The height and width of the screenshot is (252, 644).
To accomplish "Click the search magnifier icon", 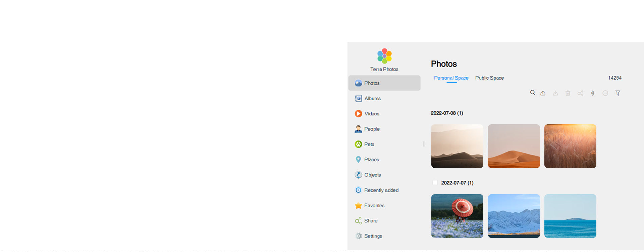I will pos(532,93).
